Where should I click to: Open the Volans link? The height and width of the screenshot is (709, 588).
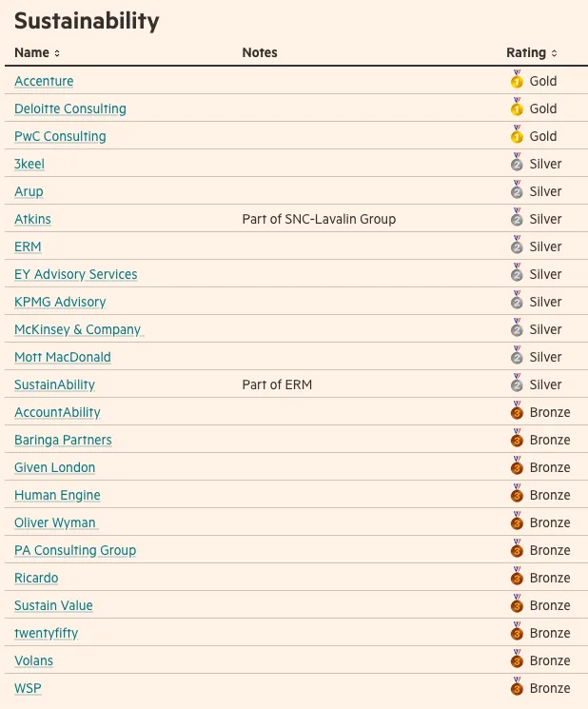pos(33,660)
